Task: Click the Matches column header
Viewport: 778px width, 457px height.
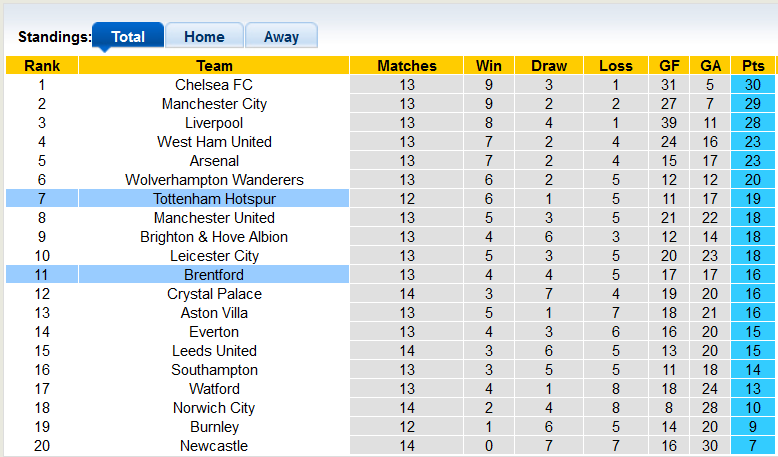Action: coord(407,66)
